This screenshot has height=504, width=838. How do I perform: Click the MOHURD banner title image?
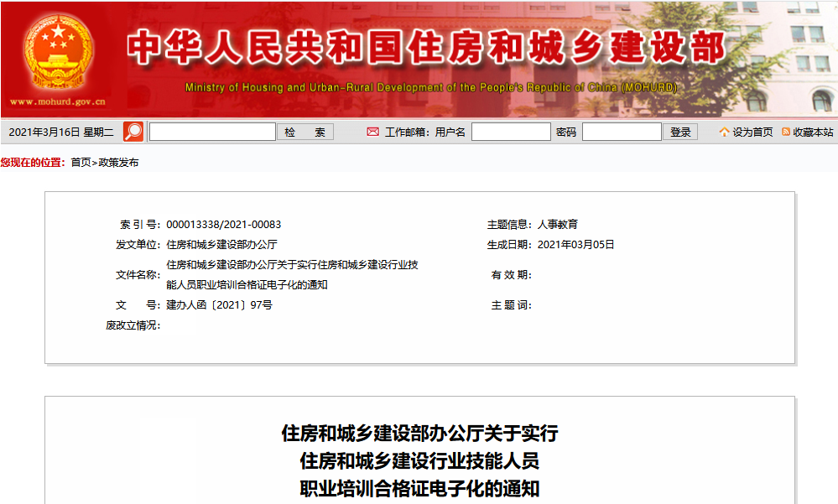pyautogui.click(x=419, y=50)
